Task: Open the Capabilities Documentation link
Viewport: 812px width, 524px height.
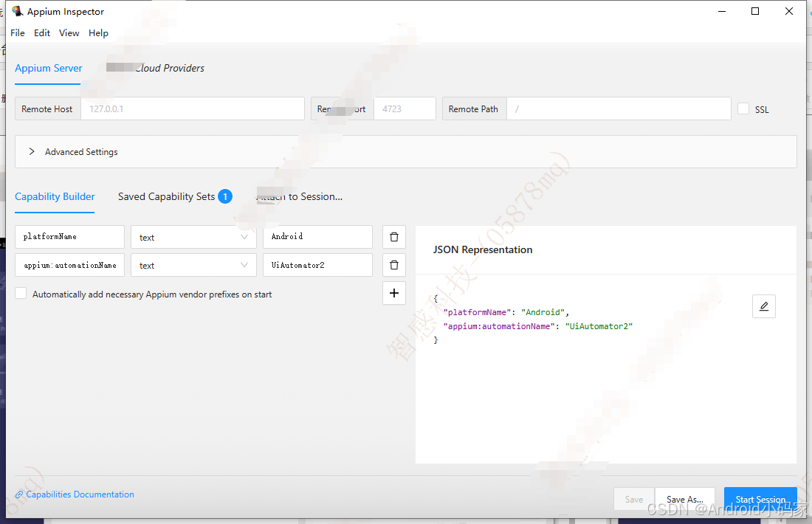Action: tap(80, 494)
